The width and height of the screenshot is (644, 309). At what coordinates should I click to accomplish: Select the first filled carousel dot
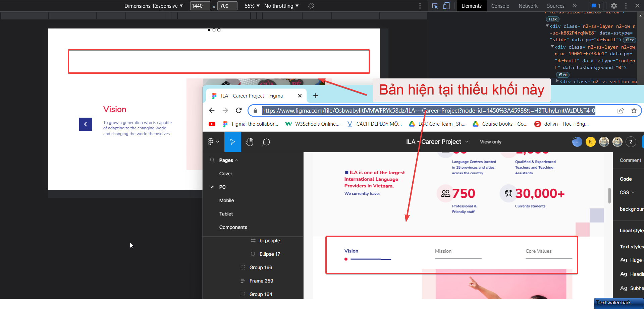point(209,30)
